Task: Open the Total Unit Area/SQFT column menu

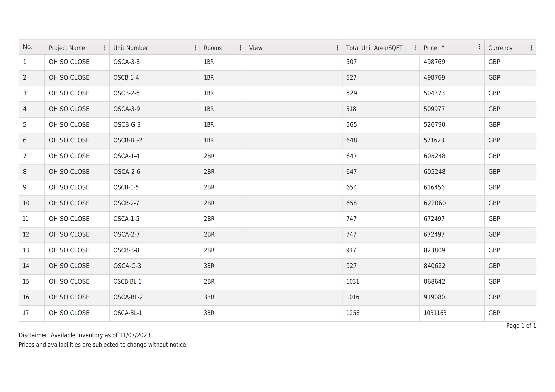Action: coord(415,48)
